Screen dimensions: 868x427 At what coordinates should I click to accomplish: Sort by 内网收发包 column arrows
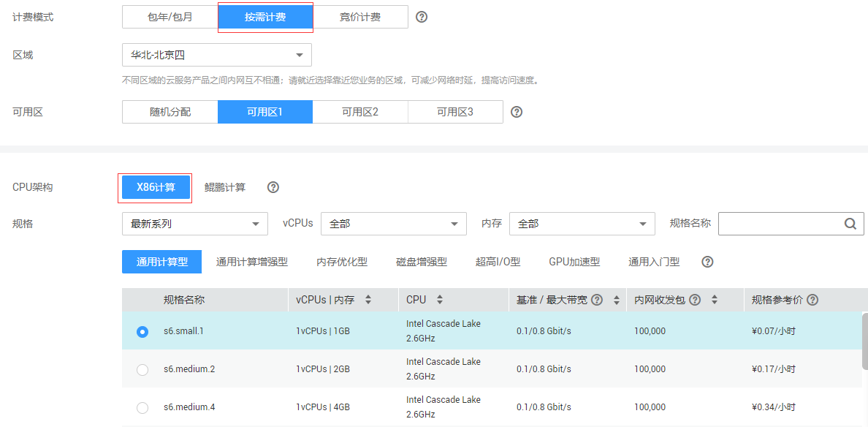714,300
